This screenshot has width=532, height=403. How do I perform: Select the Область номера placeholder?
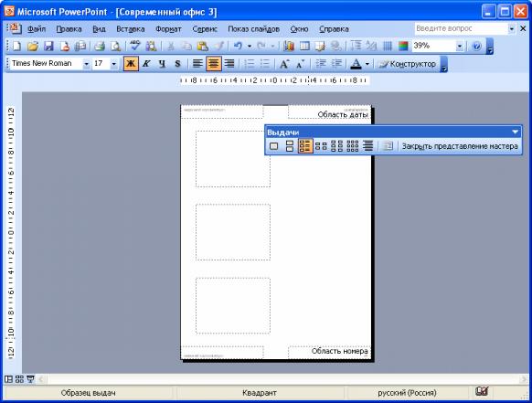click(x=329, y=352)
